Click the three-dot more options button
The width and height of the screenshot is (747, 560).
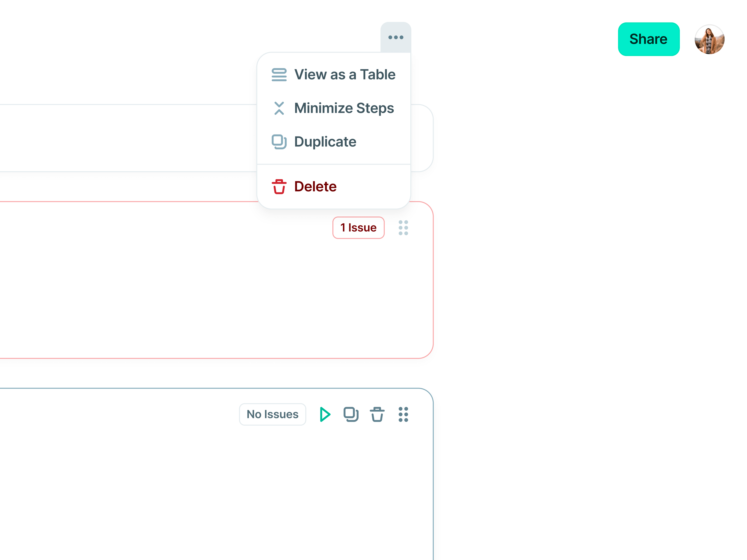(395, 37)
